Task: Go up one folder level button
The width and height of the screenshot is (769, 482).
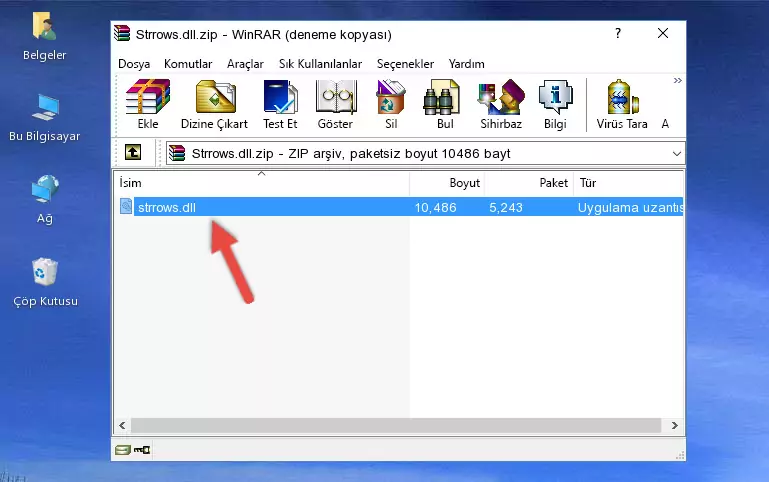Action: click(x=133, y=152)
